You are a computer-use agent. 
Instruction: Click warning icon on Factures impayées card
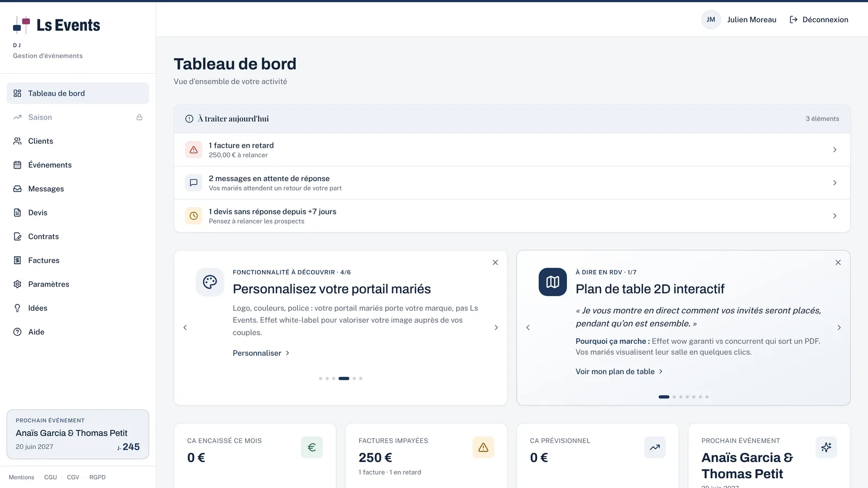tap(483, 447)
